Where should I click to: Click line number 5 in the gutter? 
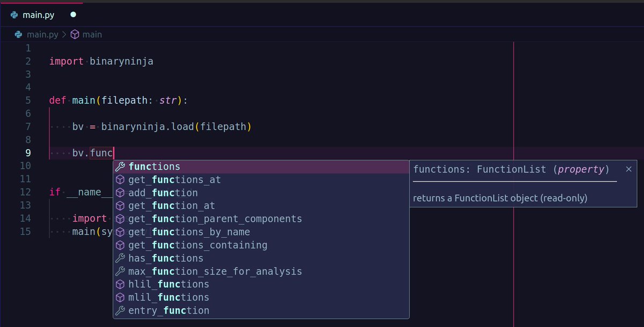(x=28, y=100)
